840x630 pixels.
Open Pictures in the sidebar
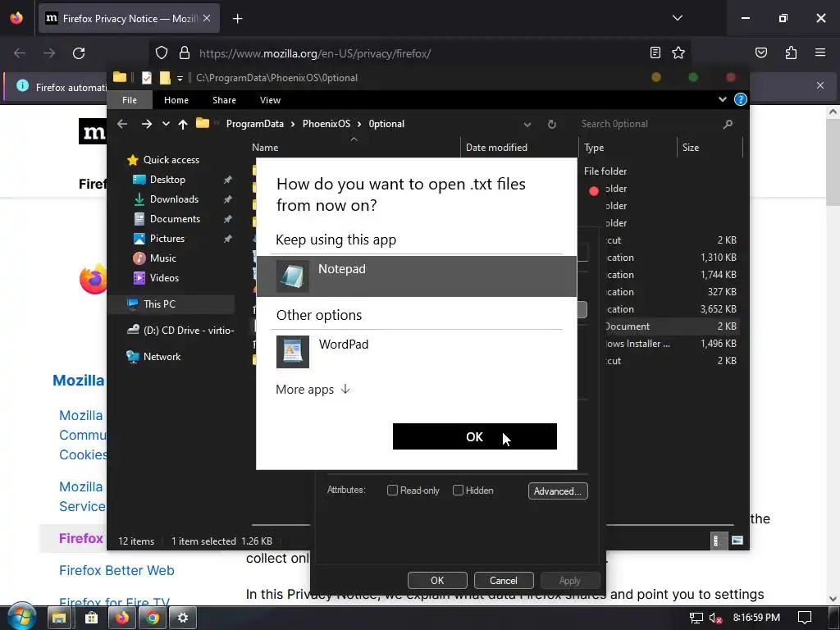[x=167, y=239]
